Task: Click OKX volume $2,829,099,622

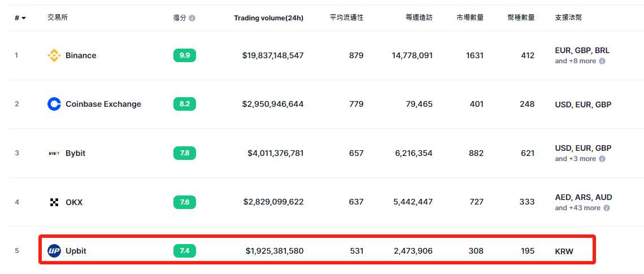Action: point(273,202)
